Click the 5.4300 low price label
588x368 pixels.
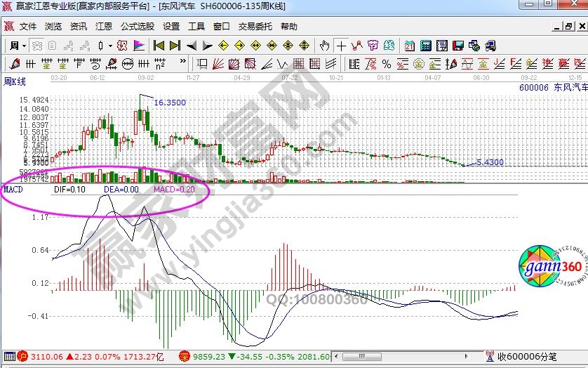490,162
